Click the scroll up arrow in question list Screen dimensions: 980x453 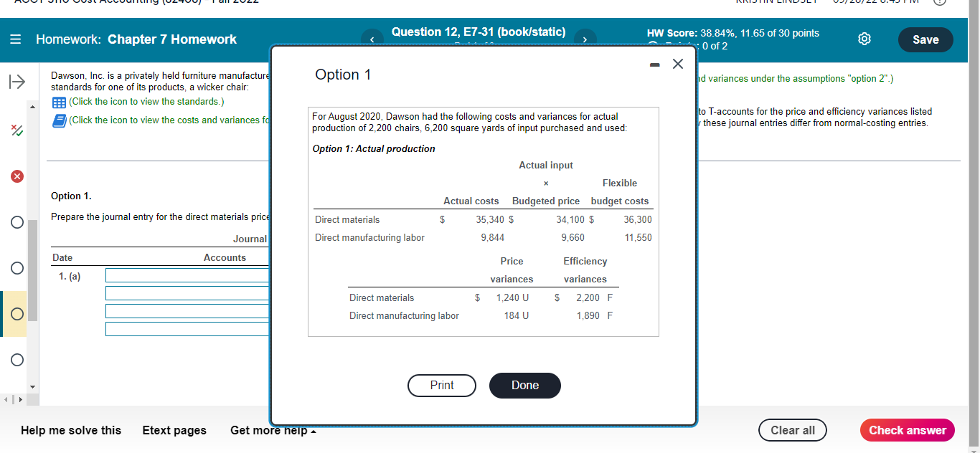click(32, 105)
